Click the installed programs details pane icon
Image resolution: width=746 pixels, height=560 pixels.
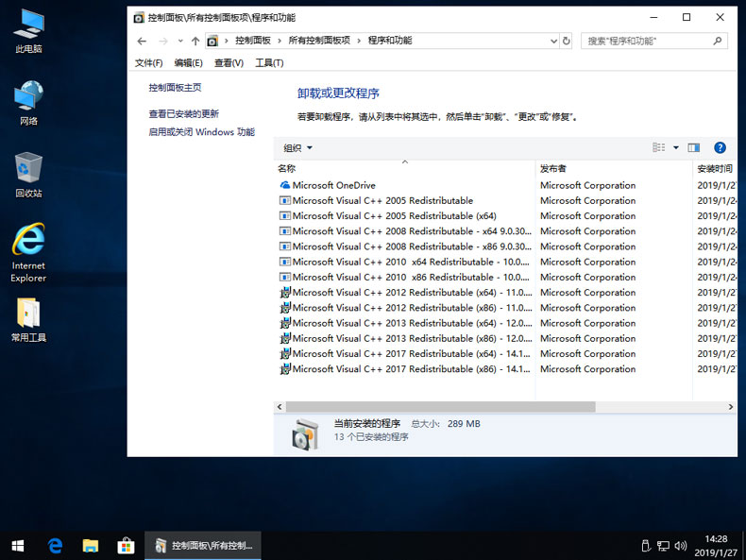(x=305, y=434)
